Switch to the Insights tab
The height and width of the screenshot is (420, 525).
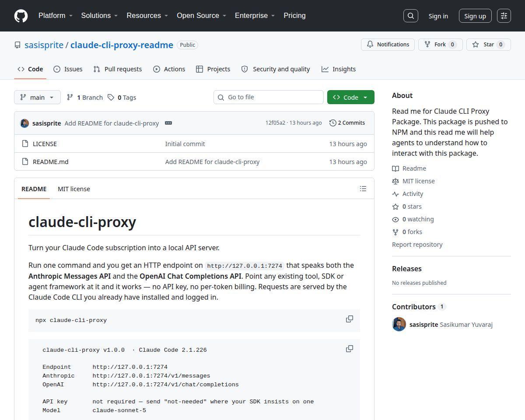click(x=339, y=69)
